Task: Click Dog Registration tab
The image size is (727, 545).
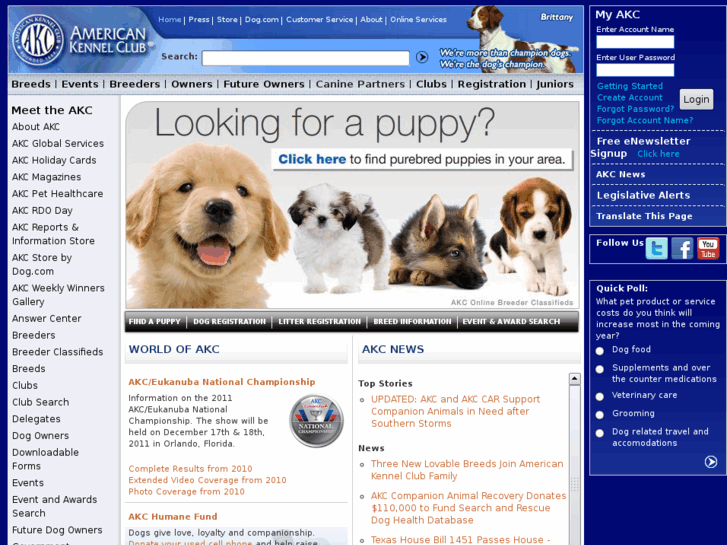Action: (230, 321)
